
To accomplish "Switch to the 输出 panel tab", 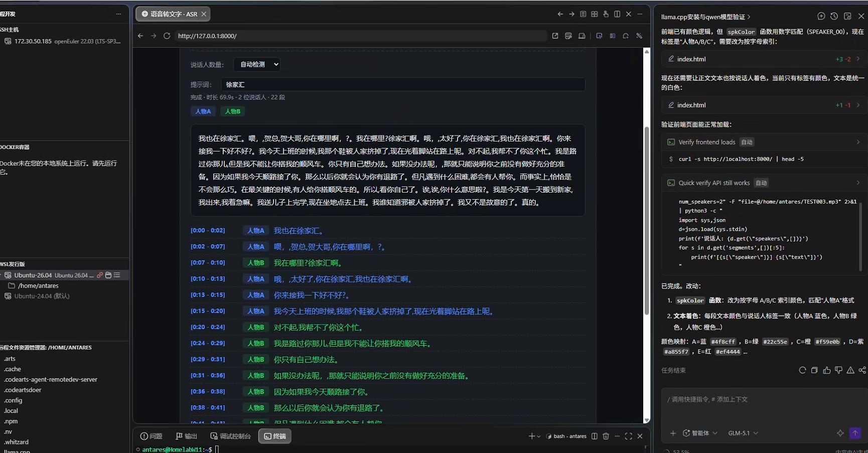I will pos(187,436).
